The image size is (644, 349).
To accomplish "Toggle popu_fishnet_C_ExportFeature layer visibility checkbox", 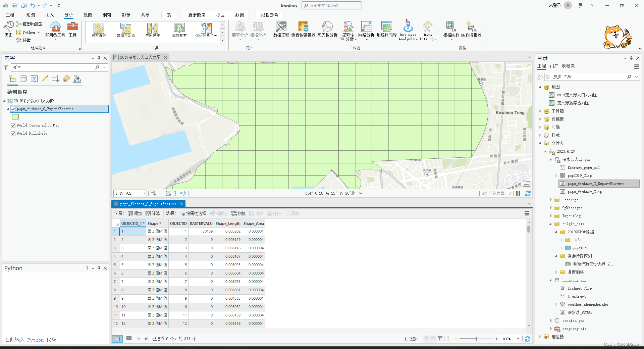I will pos(13,109).
